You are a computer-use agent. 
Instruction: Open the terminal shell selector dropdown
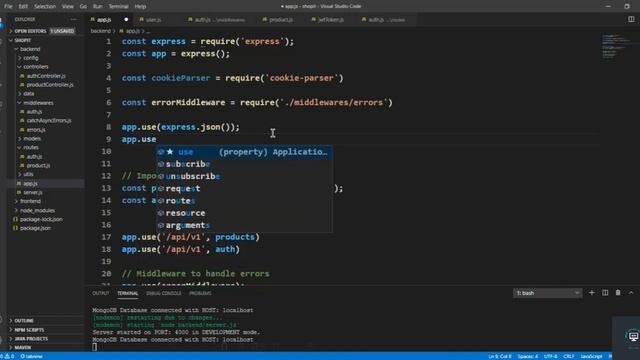point(547,293)
